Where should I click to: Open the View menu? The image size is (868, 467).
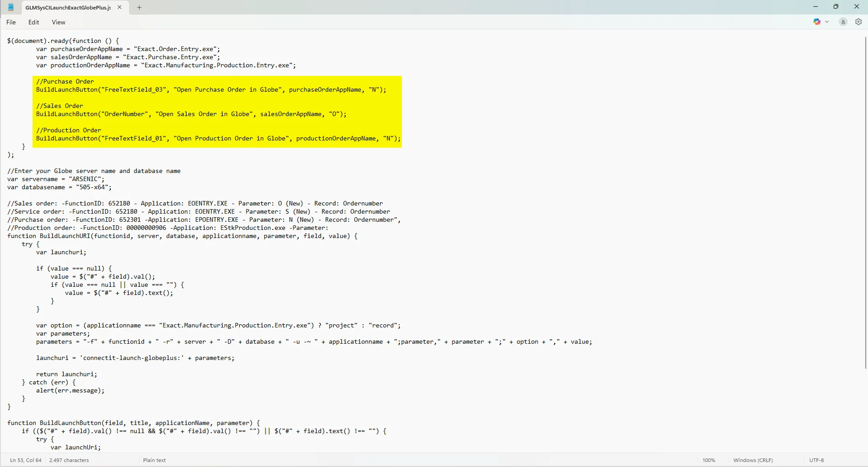pos(58,22)
